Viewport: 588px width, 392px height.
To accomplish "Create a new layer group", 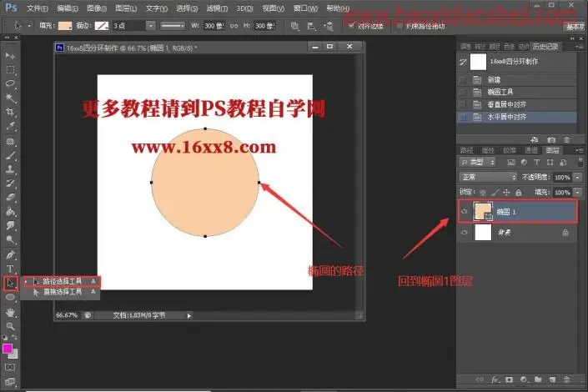I will [538, 379].
